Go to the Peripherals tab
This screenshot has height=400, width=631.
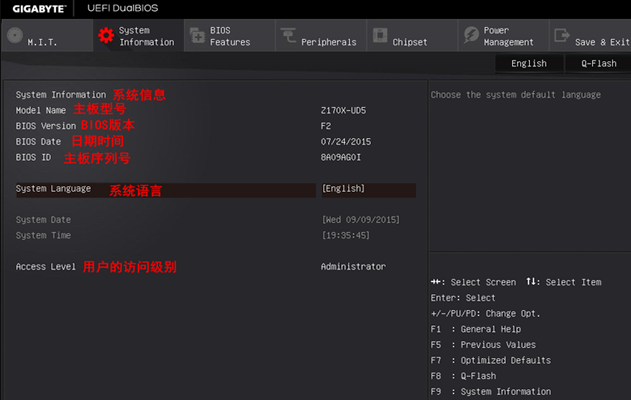tap(321, 36)
